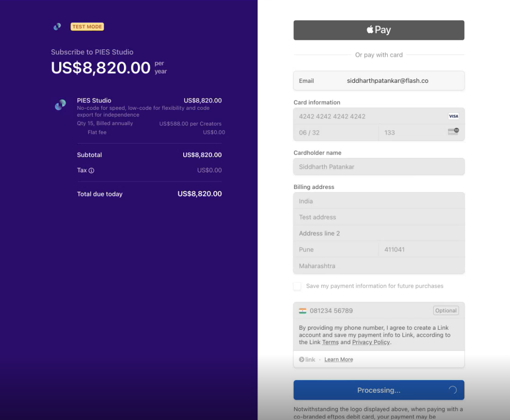Click the CVC card icon

[453, 132]
